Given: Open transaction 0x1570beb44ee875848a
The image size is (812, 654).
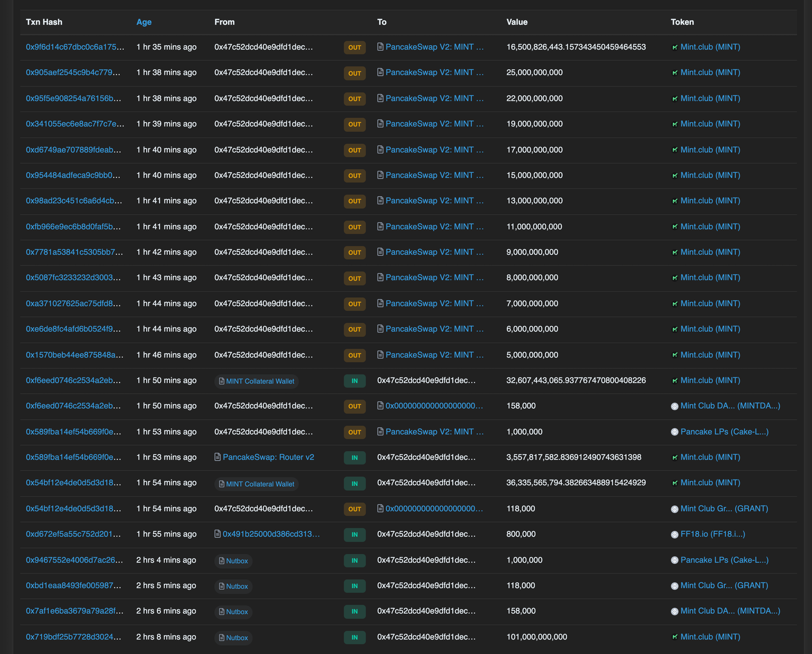Looking at the screenshot, I should click(75, 355).
